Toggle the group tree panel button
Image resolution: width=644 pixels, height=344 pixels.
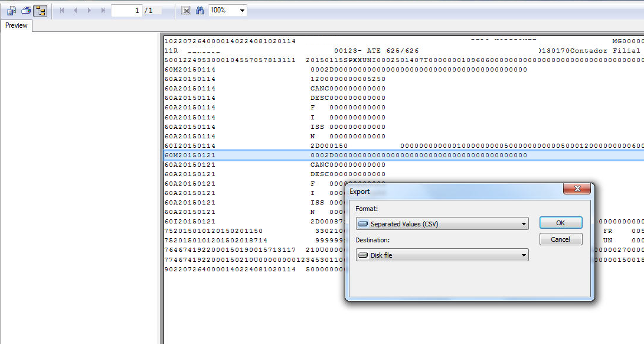40,11
